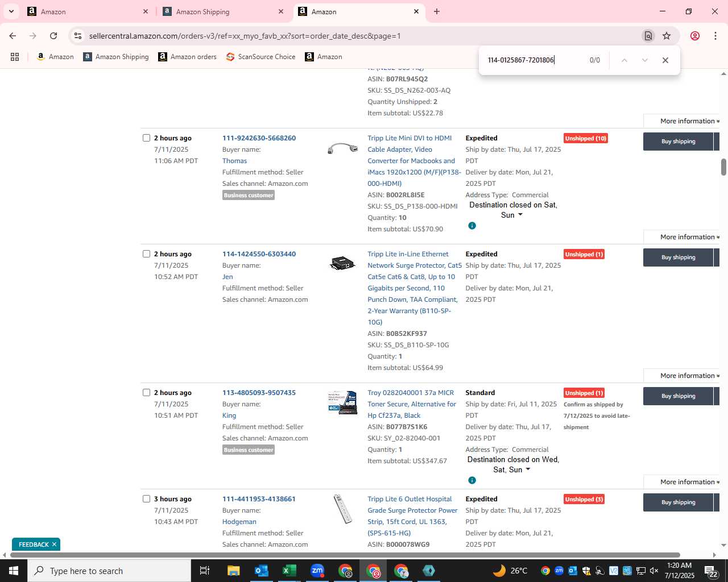Open Zoom from taskbar
Viewport: 728px width, 582px height.
pos(317,571)
